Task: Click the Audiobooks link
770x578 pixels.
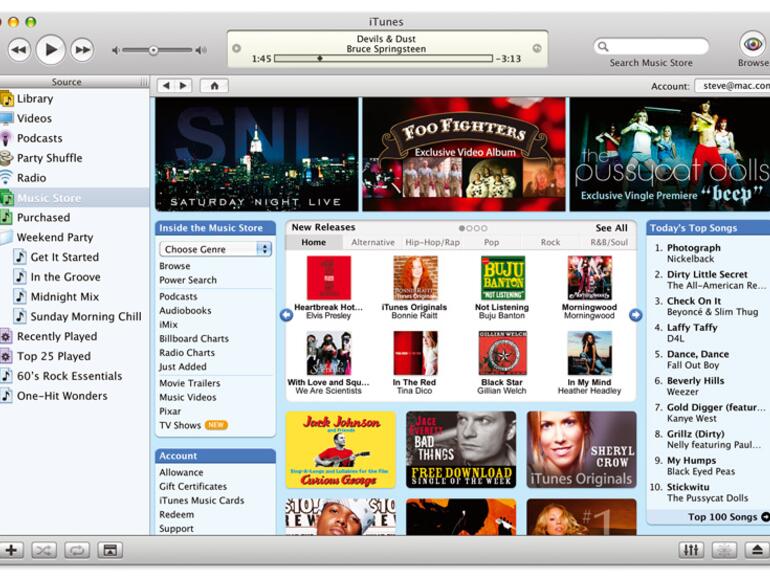Action: coord(185,310)
